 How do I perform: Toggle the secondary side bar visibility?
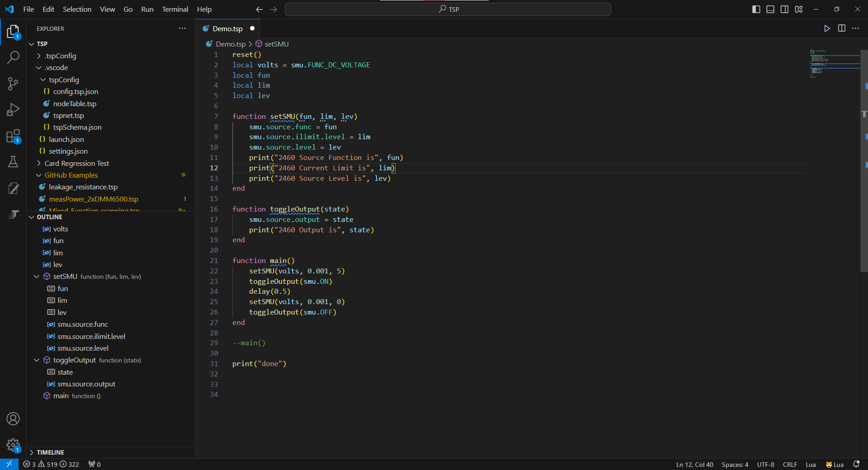point(784,9)
